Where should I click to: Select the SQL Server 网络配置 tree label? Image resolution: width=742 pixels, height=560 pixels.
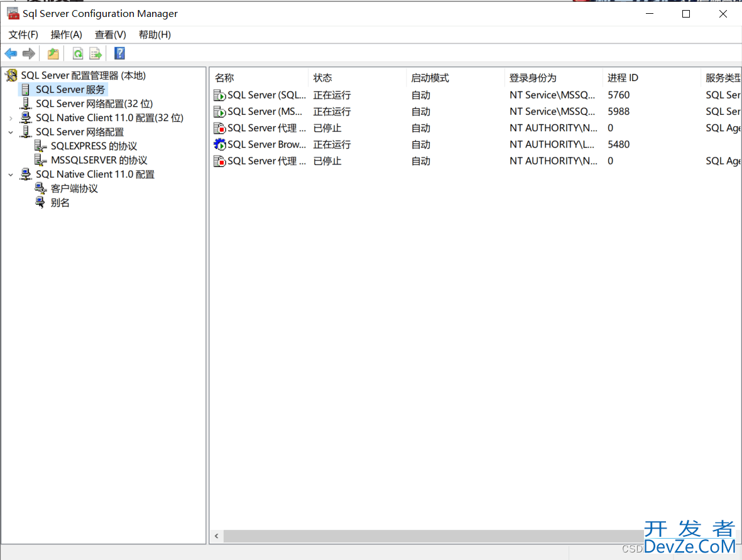[x=80, y=132]
